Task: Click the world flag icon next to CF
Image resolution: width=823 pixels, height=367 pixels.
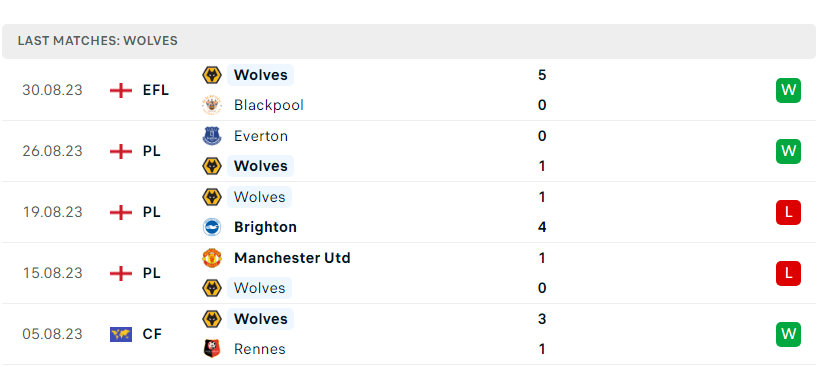Action: click(121, 334)
